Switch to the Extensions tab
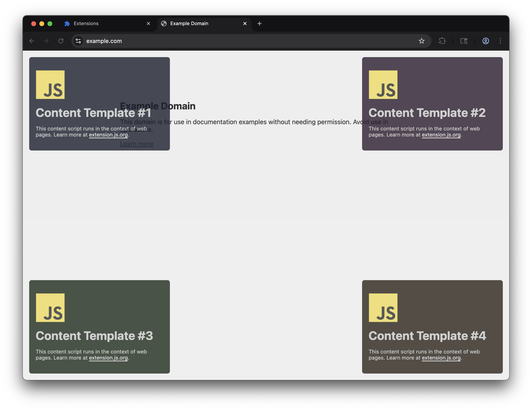Image resolution: width=532 pixels, height=410 pixels. (x=86, y=23)
